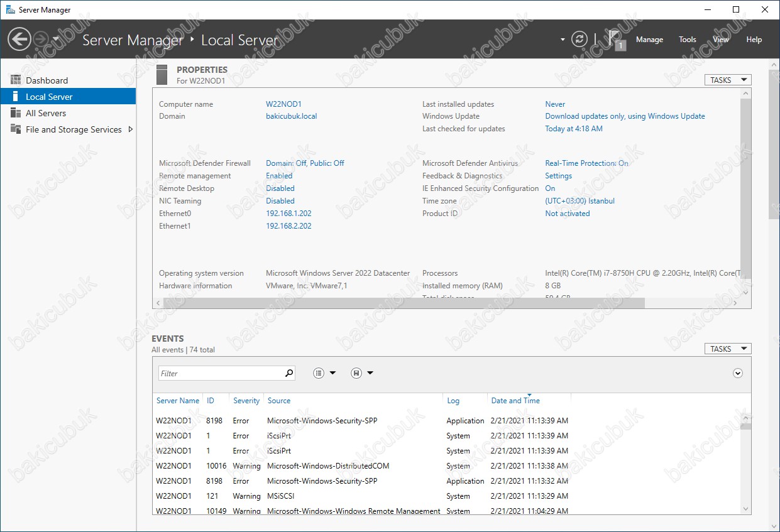The width and height of the screenshot is (780, 532).
Task: Click the Back navigation arrow
Action: (19, 40)
